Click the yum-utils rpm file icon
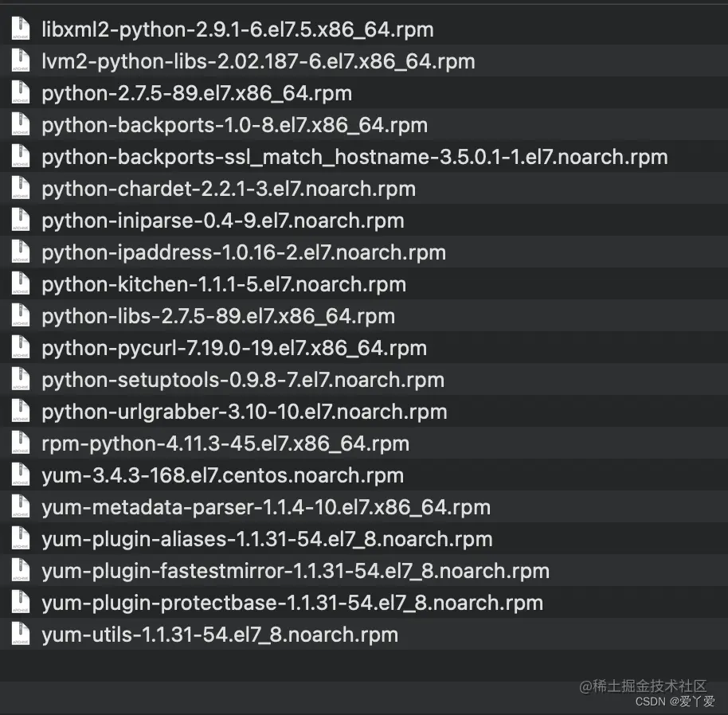 coord(20,635)
